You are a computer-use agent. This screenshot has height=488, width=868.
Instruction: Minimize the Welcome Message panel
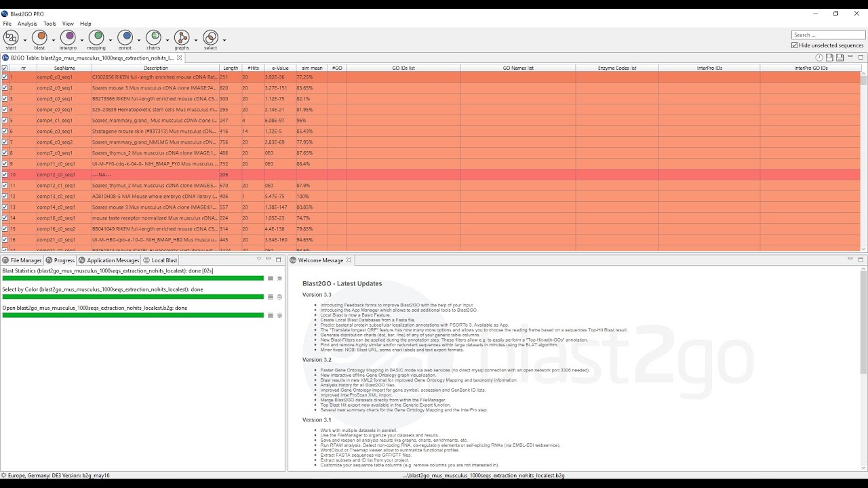[x=851, y=260]
